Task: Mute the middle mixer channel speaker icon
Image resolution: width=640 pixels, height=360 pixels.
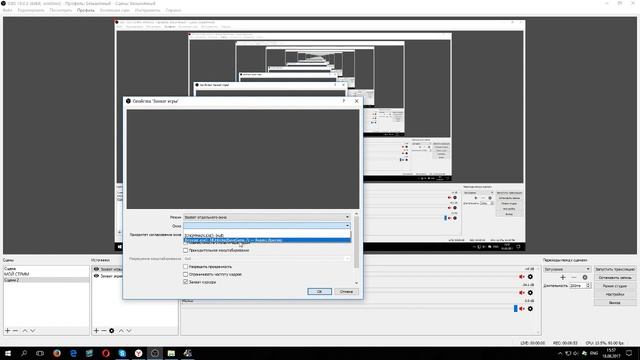Action: (522, 293)
